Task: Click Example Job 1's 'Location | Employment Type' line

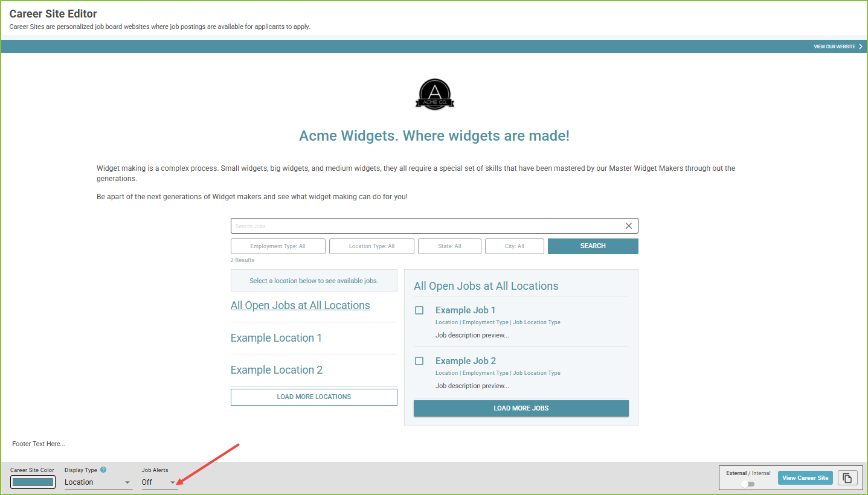Action: pos(498,322)
